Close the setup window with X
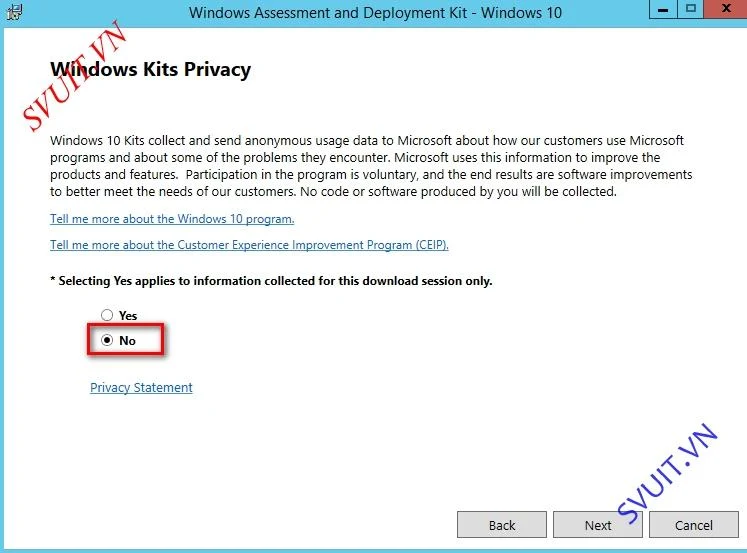747x553 pixels. coord(726,9)
